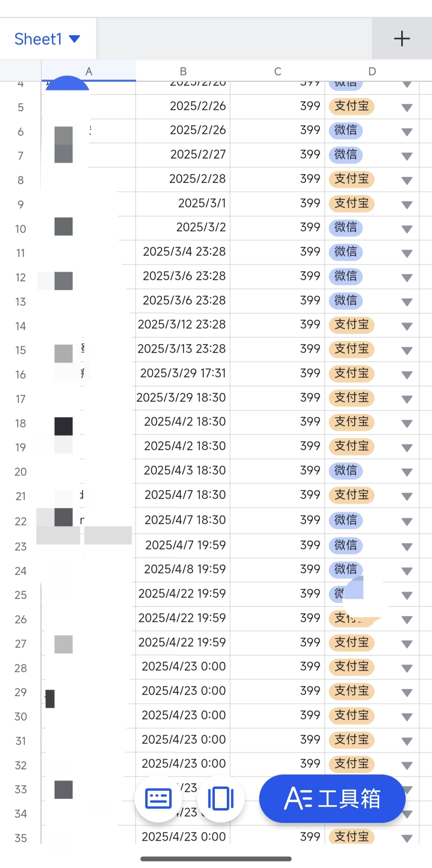The height and width of the screenshot is (868, 432).
Task: Select row 27 header number
Action: pos(20,644)
